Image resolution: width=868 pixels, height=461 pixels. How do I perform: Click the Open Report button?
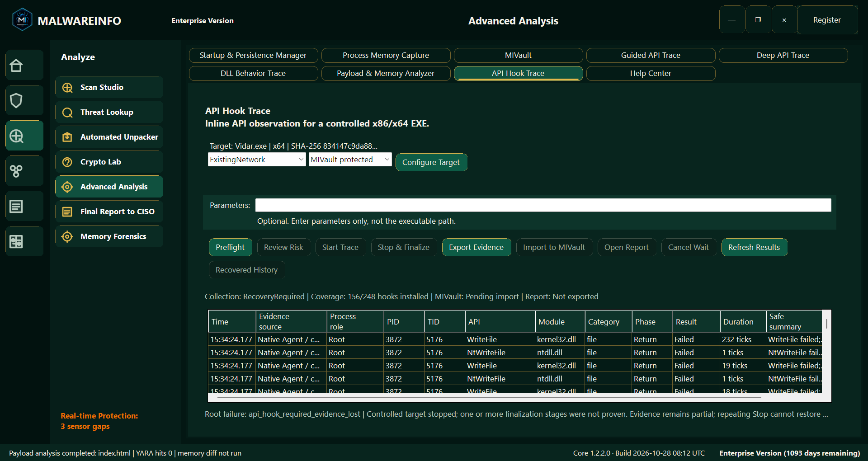[x=627, y=247]
